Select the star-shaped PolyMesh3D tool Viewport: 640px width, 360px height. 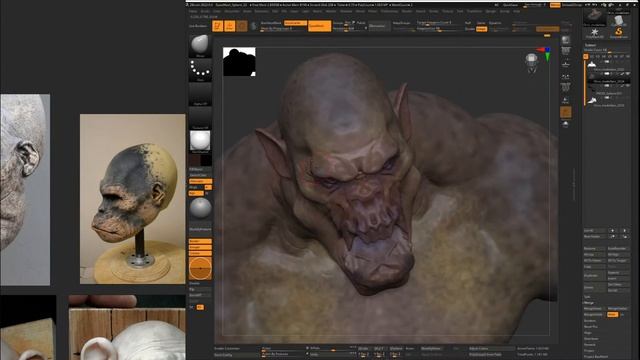coord(594,33)
